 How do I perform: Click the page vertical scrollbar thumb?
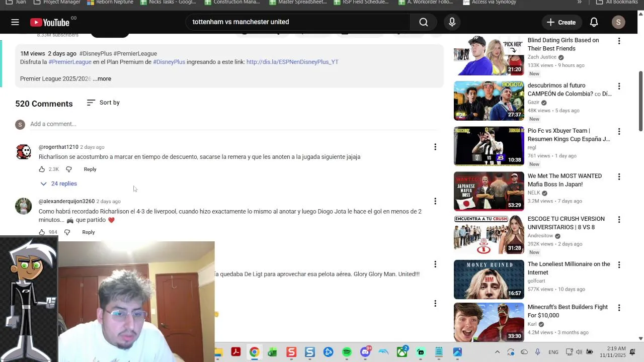coord(640,101)
